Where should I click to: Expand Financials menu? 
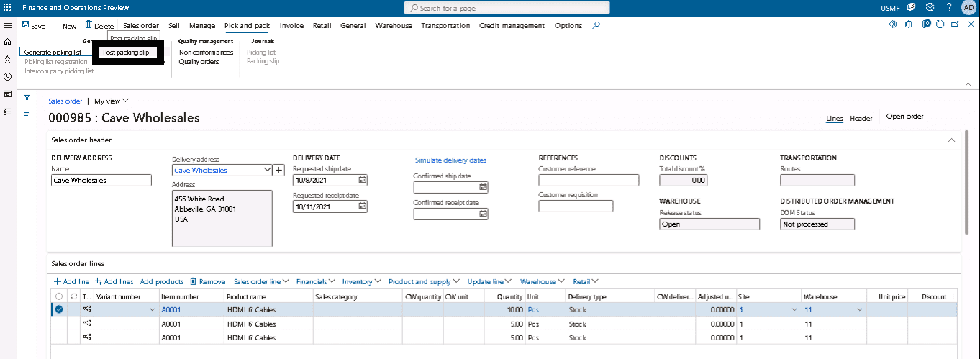[x=316, y=281]
